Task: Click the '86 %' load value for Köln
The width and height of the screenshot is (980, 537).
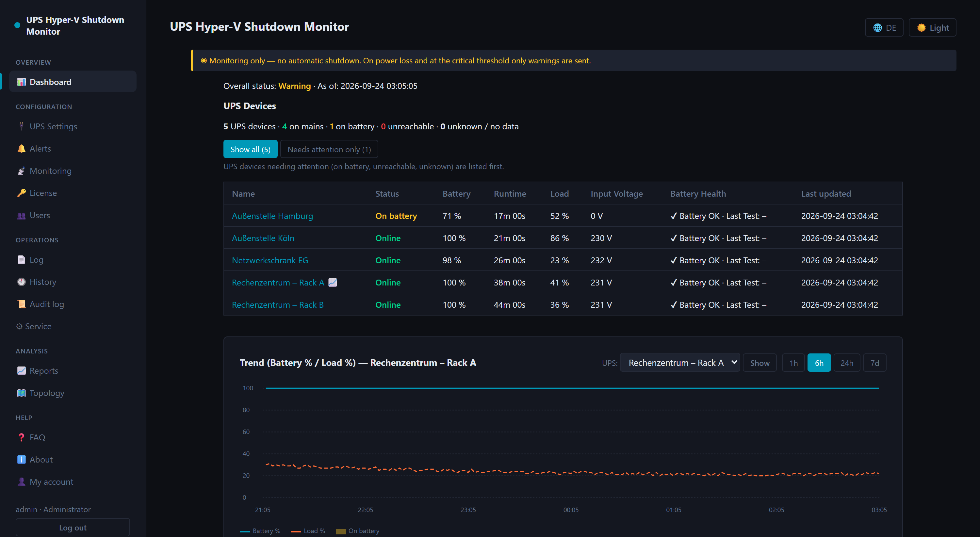Action: (x=560, y=238)
